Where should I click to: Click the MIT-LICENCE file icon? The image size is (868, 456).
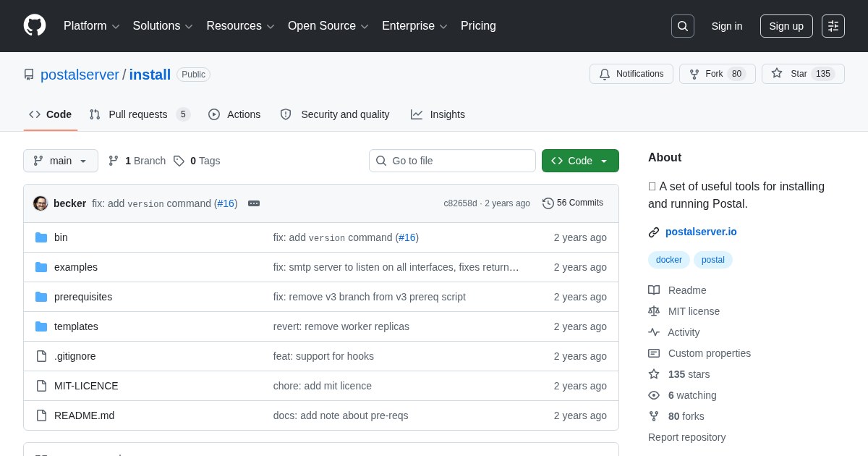click(41, 386)
